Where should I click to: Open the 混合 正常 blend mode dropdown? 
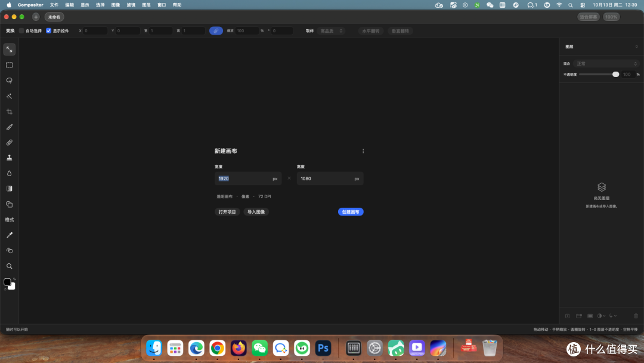tap(606, 64)
